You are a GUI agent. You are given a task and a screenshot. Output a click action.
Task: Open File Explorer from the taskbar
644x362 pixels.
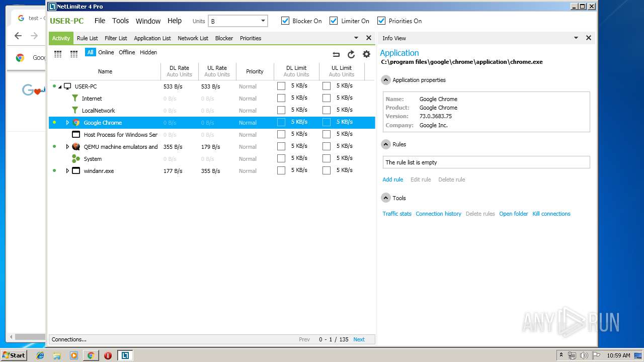tap(57, 355)
